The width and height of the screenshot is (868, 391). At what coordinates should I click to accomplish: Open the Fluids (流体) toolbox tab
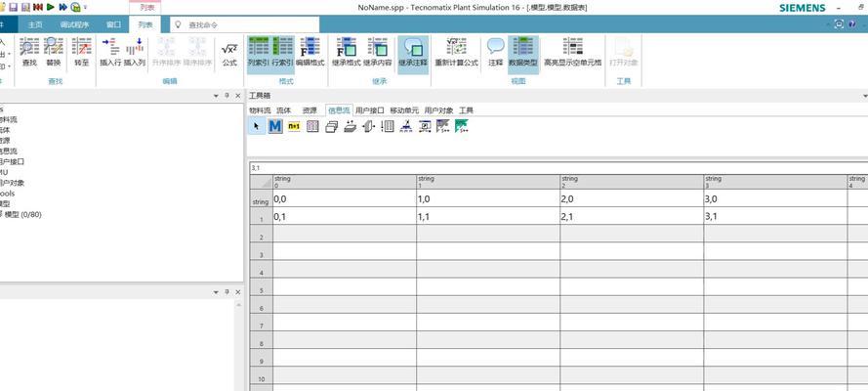point(284,110)
